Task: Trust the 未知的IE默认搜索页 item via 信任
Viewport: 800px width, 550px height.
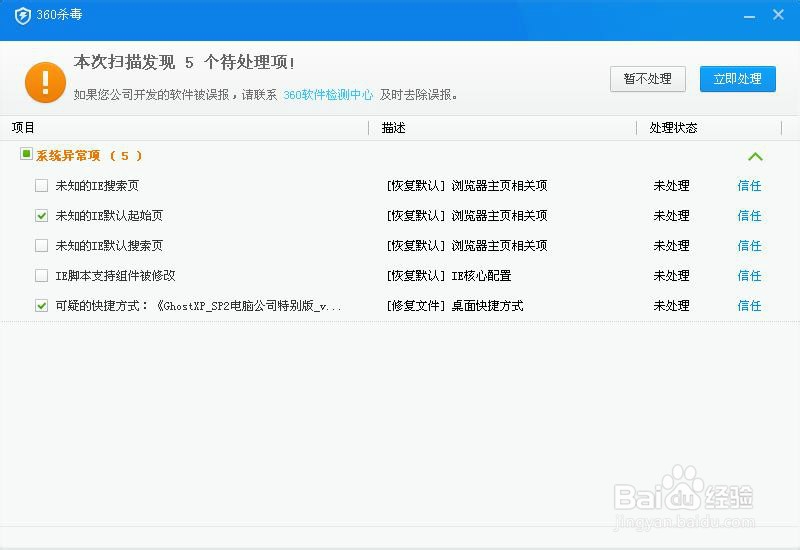Action: tap(749, 245)
